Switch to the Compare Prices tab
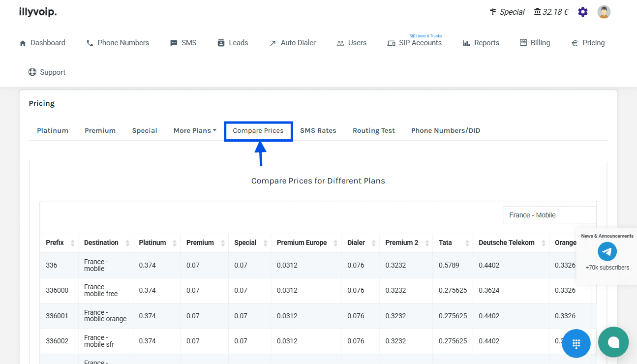This screenshot has height=364, width=637. click(x=258, y=130)
